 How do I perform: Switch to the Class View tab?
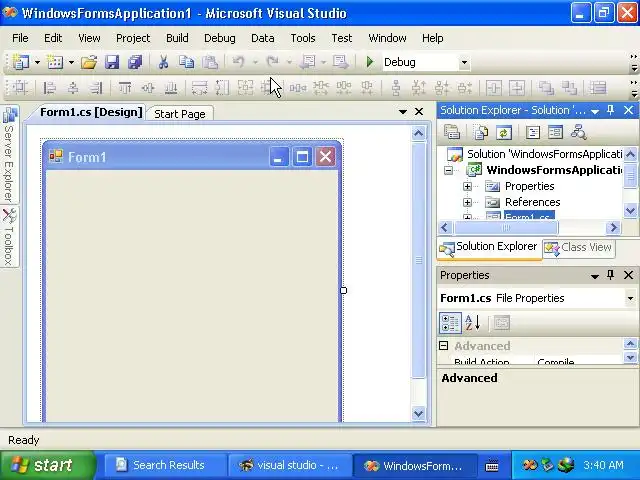pyautogui.click(x=579, y=247)
